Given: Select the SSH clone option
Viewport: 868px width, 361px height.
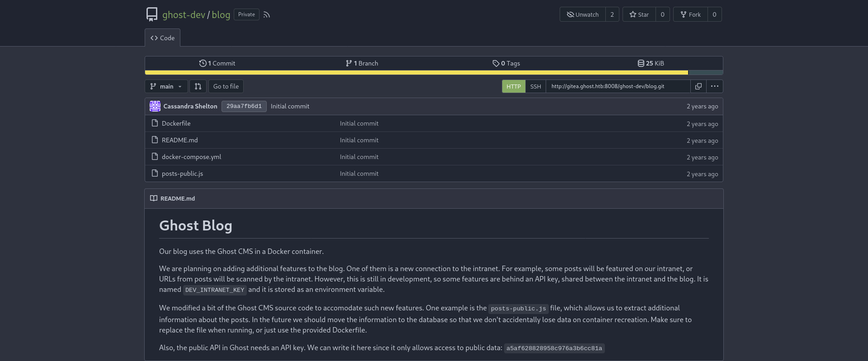Looking at the screenshot, I should coord(536,86).
